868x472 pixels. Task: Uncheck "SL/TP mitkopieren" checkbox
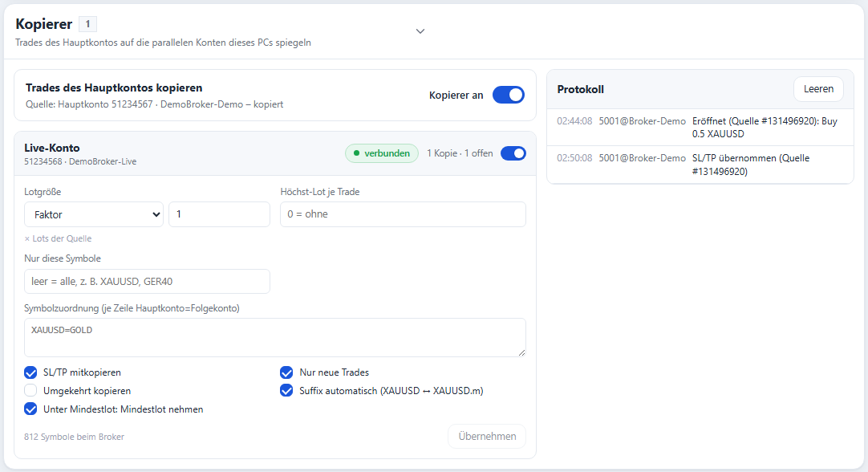point(30,372)
